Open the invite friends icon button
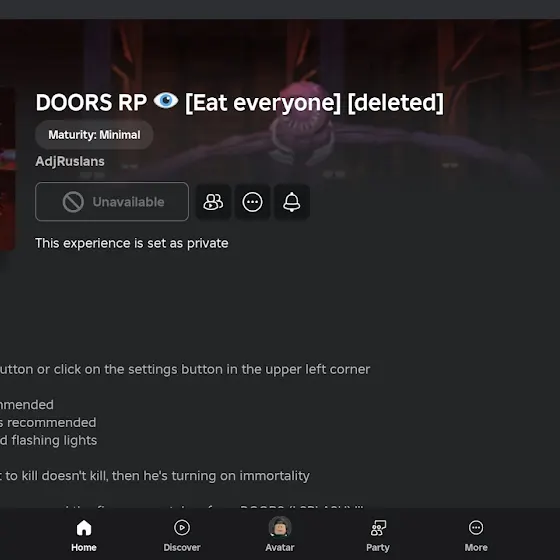The width and height of the screenshot is (560, 560). tap(213, 202)
